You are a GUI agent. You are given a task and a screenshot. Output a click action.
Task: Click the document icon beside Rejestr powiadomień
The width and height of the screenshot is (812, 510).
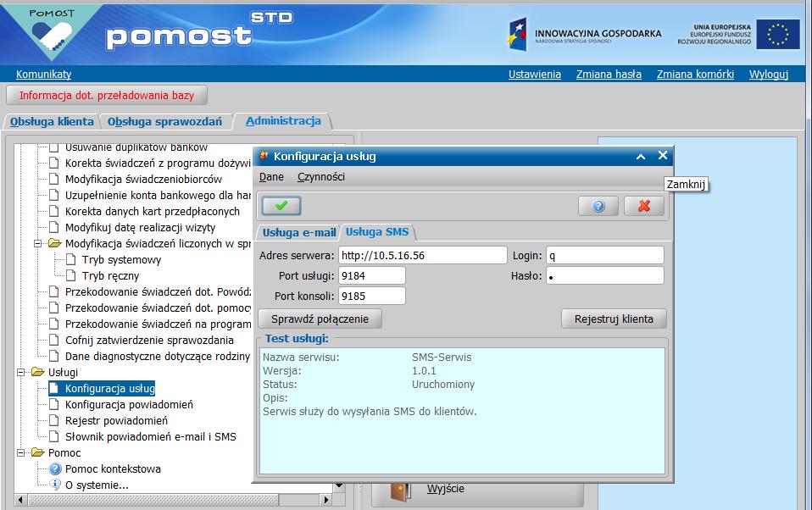(54, 420)
